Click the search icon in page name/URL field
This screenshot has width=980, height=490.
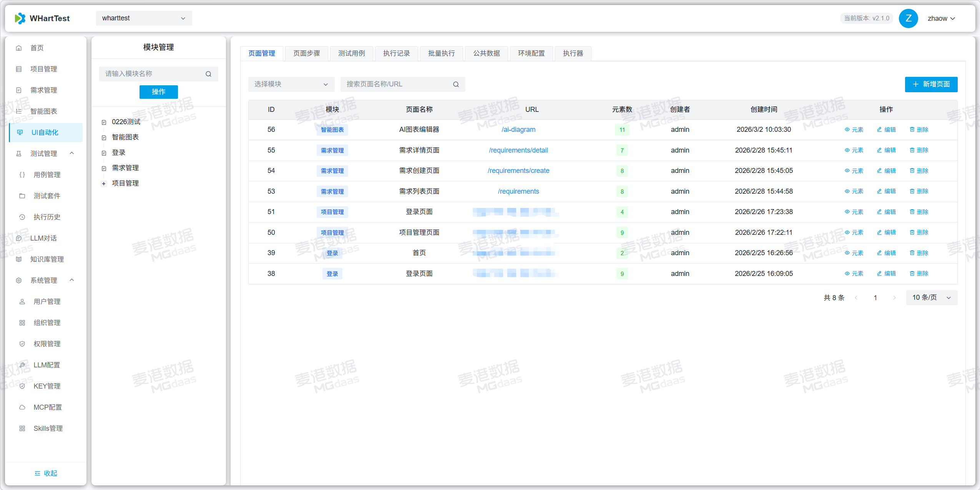coord(456,84)
